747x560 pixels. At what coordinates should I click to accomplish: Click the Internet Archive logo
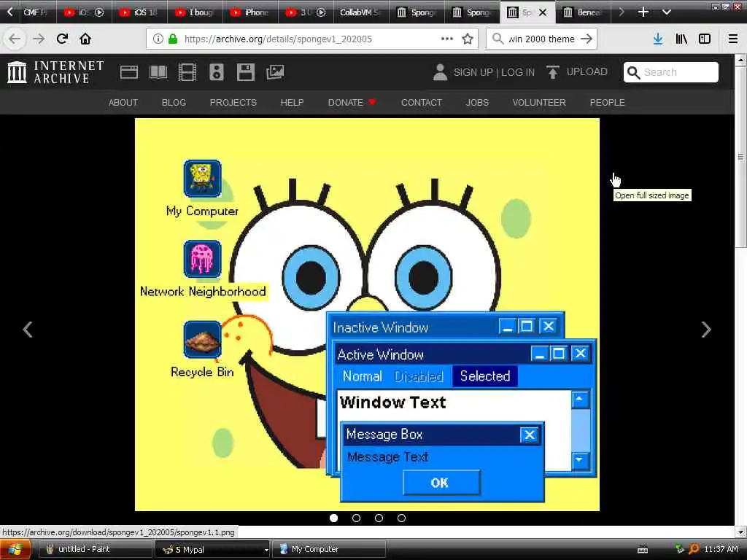[55, 72]
